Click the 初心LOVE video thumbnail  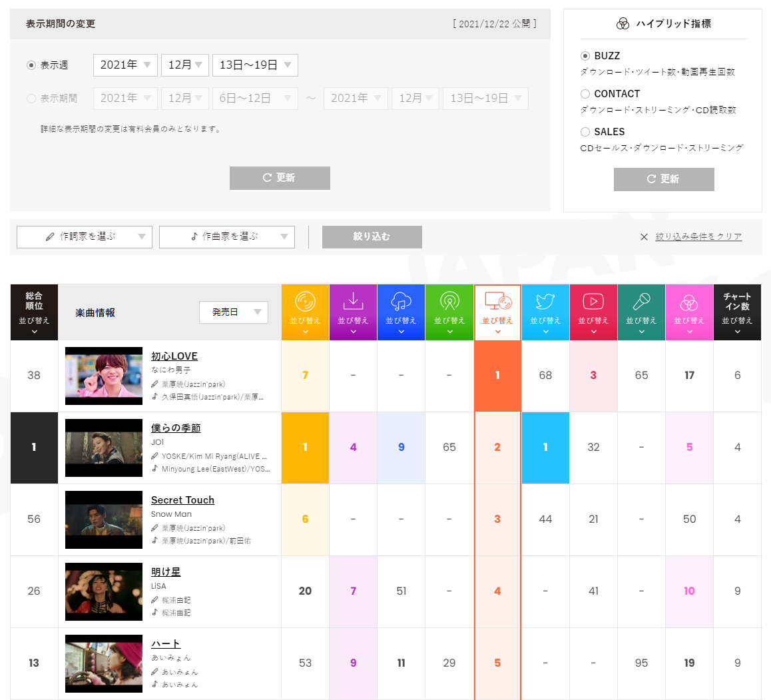pos(104,376)
